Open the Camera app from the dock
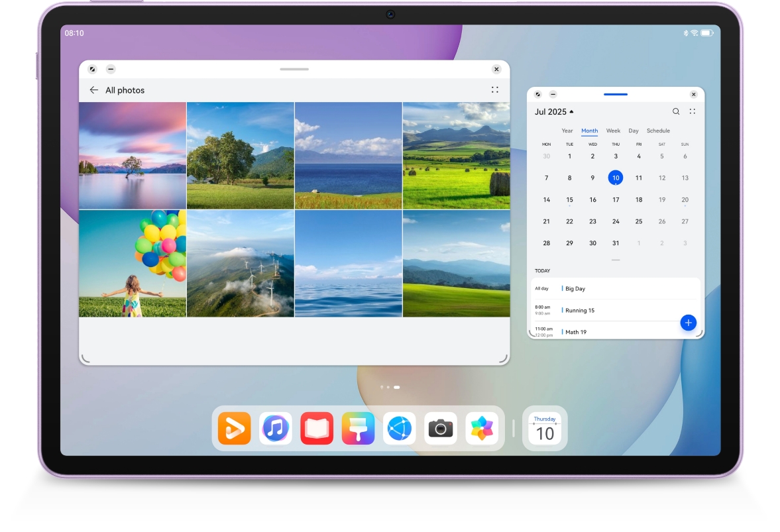This screenshot has width=780, height=532. point(441,428)
